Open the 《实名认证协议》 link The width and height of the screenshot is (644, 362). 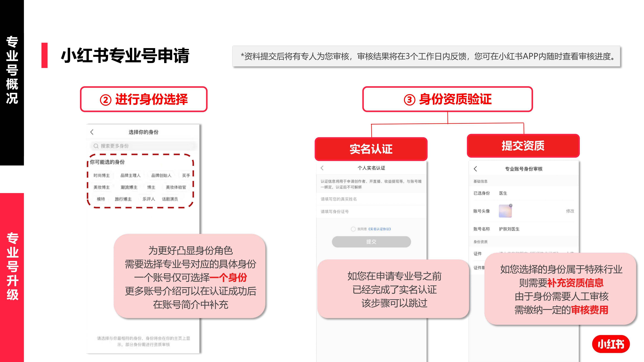[379, 229]
